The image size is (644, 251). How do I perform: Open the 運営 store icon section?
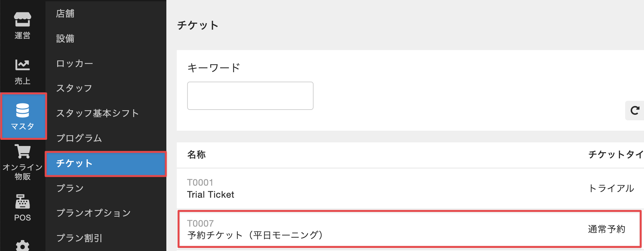[22, 20]
